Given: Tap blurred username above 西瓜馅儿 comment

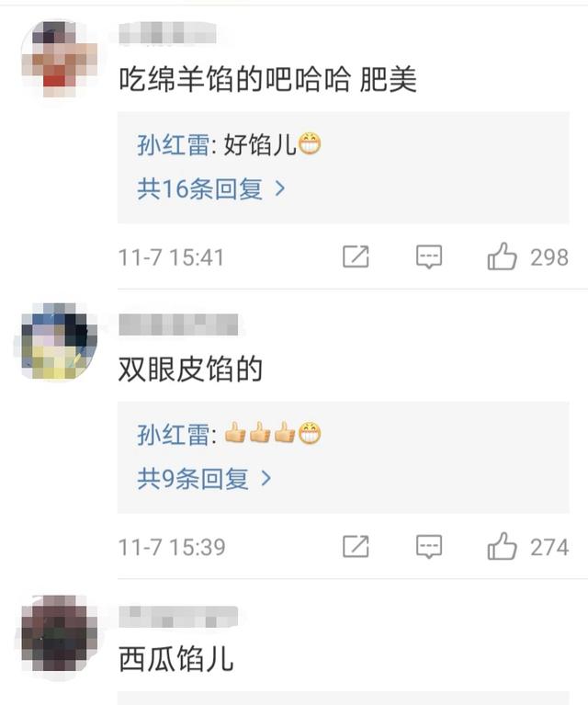Looking at the screenshot, I should point(178,617).
